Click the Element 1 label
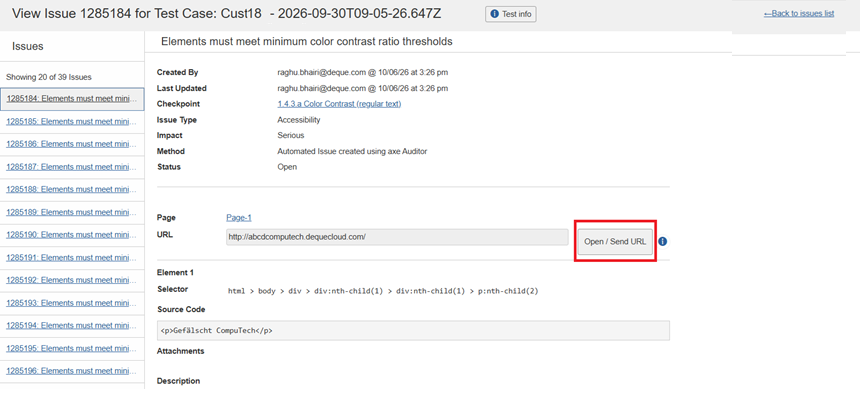 point(176,272)
